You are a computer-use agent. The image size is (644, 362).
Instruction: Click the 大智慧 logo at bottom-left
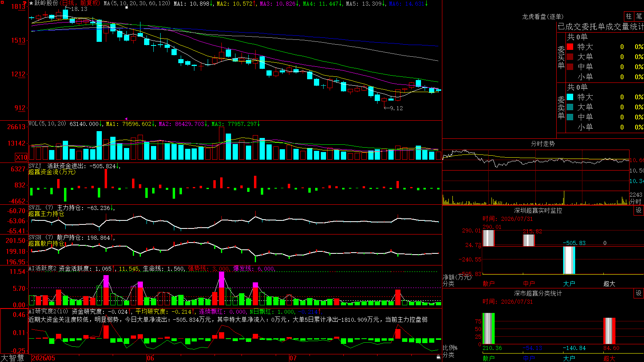click(12, 358)
